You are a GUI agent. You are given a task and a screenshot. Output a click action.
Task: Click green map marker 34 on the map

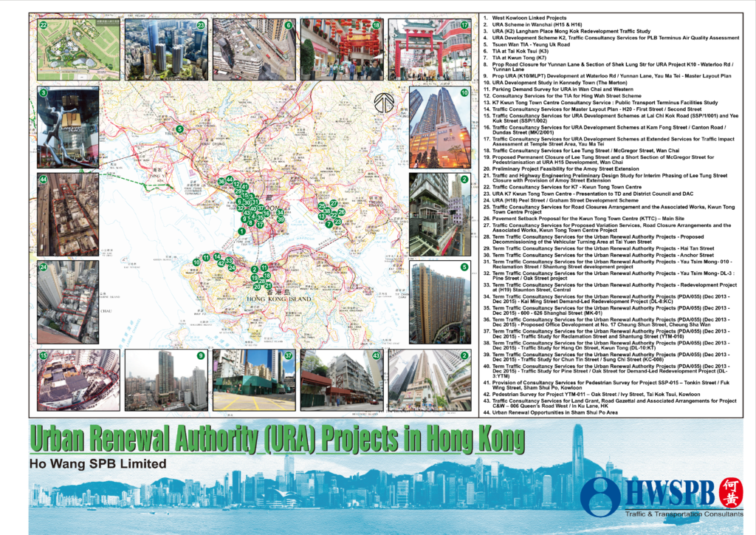pos(280,212)
